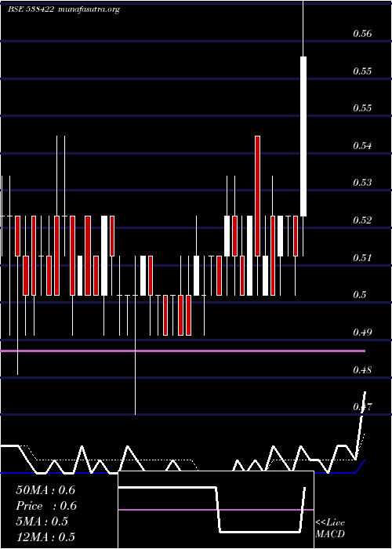The image size is (392, 549).
Task: Select the 0.52 price axis label
Action: pos(362,220)
